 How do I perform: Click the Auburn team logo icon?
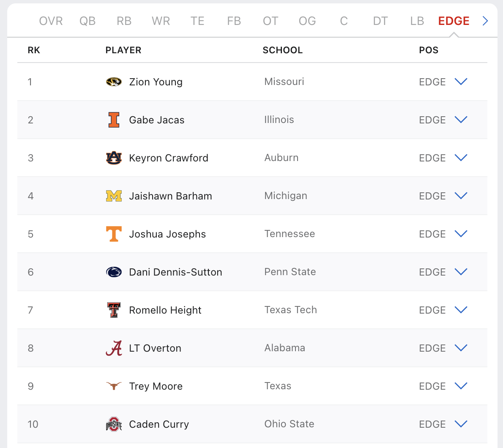pos(114,158)
